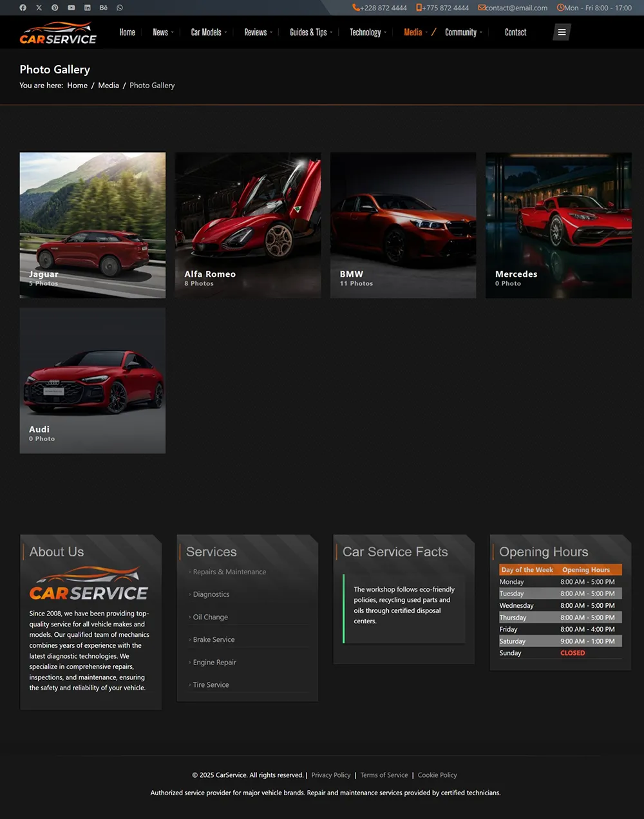Open the Privacy Policy footer link
644x819 pixels.
[331, 775]
